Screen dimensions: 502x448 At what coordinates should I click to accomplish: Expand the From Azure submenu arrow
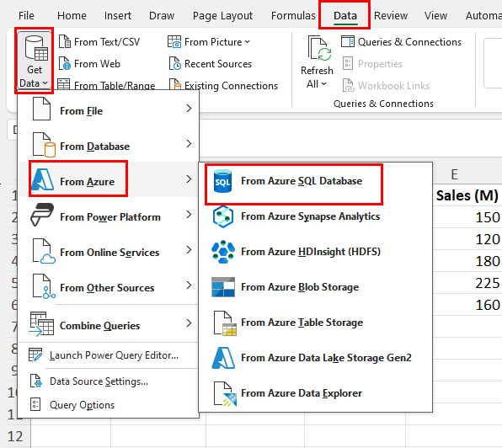point(189,179)
